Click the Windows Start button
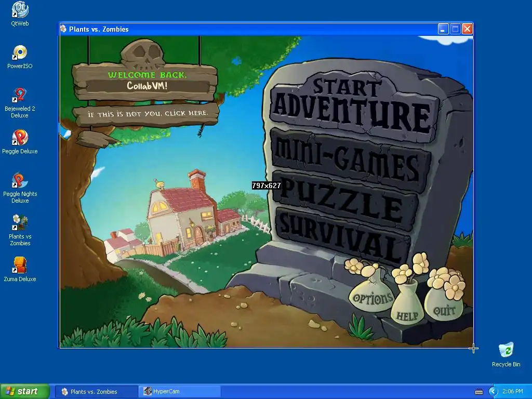532x399 pixels. [x=25, y=391]
